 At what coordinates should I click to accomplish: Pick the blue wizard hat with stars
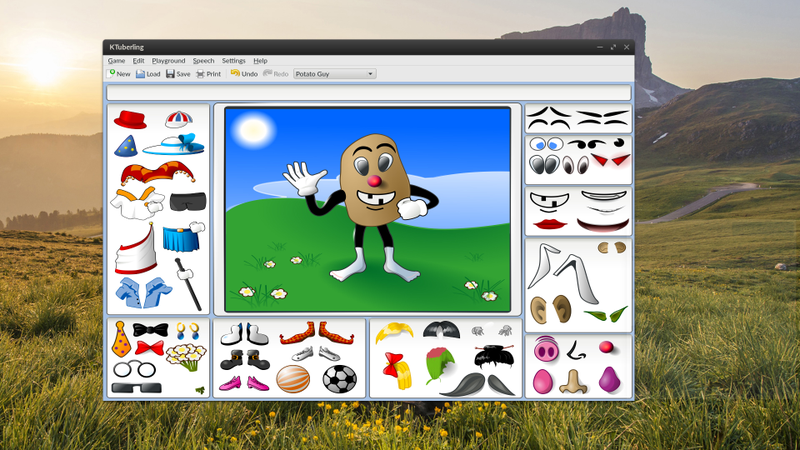[x=126, y=146]
